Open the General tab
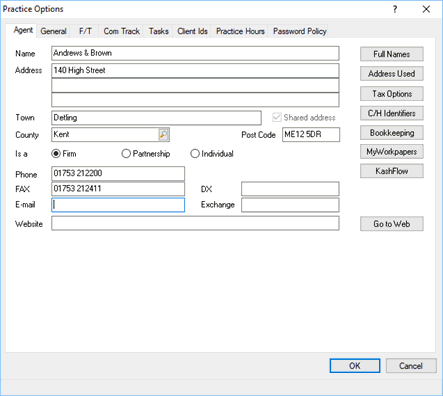The width and height of the screenshot is (443, 396). [x=53, y=31]
